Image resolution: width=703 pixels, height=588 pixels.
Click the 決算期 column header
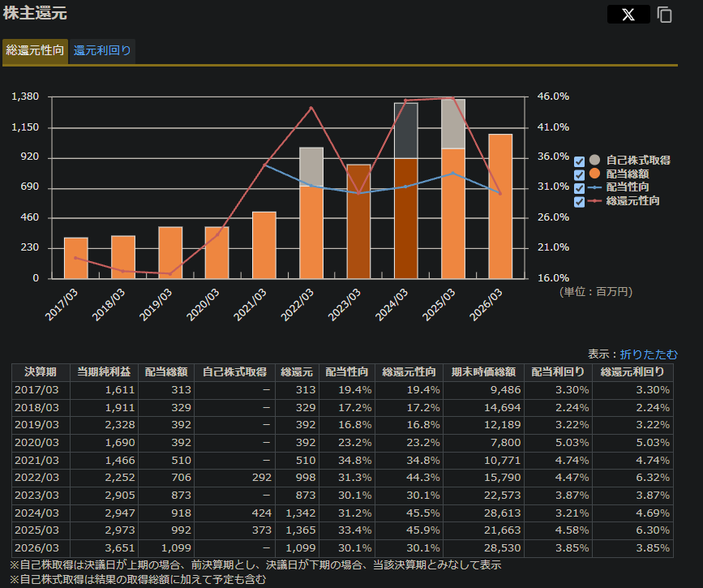tap(41, 372)
